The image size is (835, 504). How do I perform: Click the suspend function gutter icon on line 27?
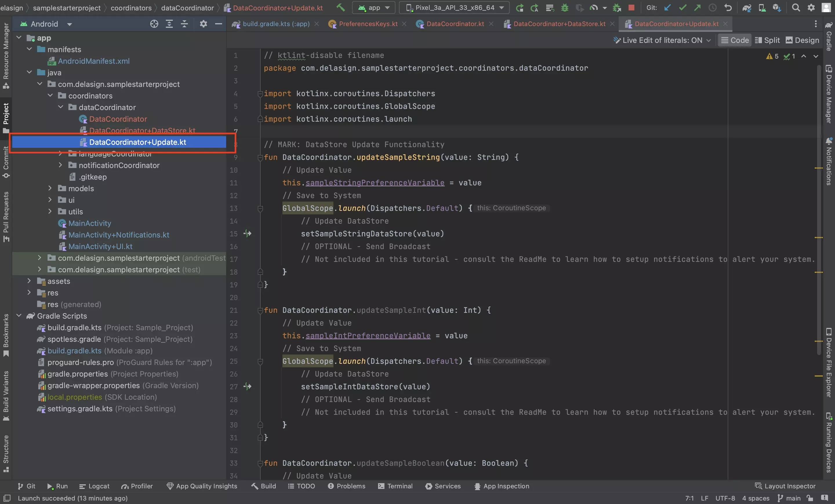tap(247, 386)
